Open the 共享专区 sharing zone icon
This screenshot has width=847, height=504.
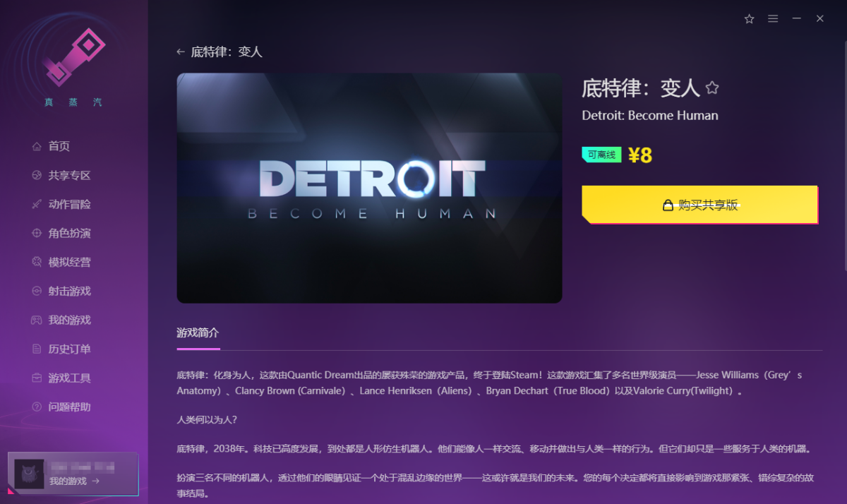(x=37, y=176)
